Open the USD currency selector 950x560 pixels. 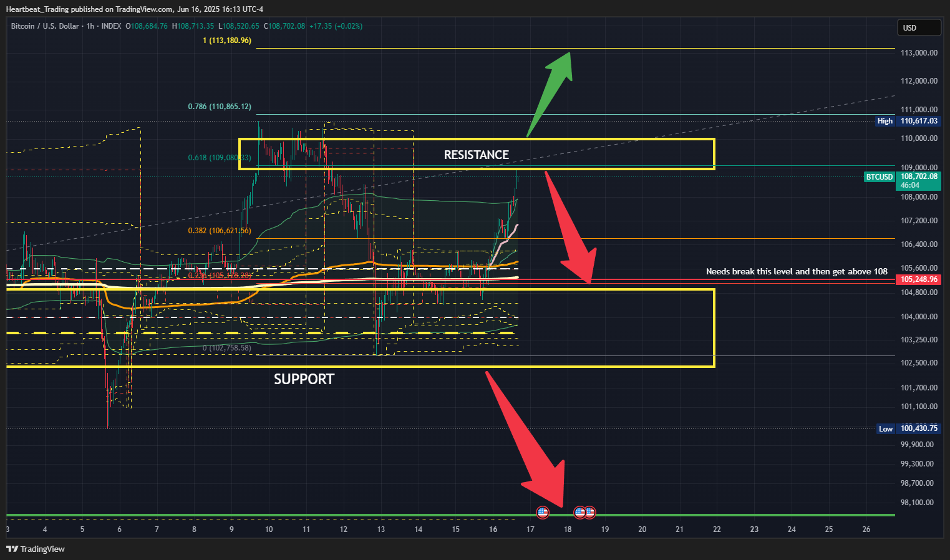[919, 27]
